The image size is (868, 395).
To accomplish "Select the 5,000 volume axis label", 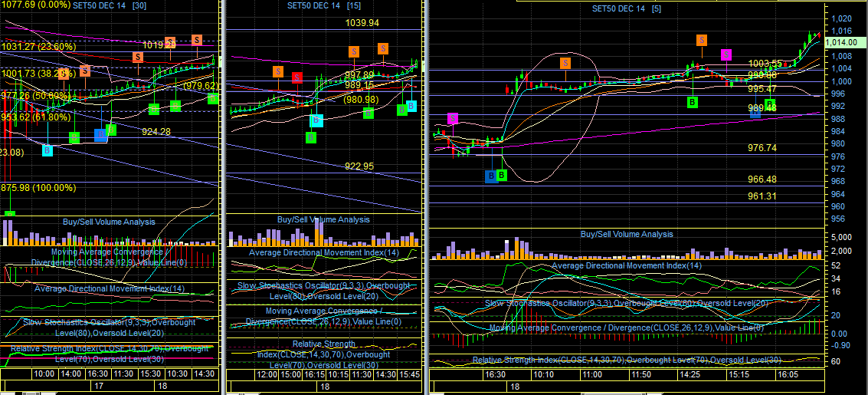I will pos(841,237).
